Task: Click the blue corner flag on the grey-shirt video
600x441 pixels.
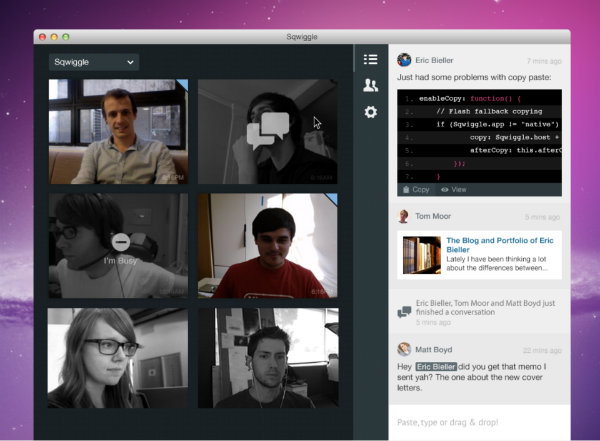Action: 184,83
